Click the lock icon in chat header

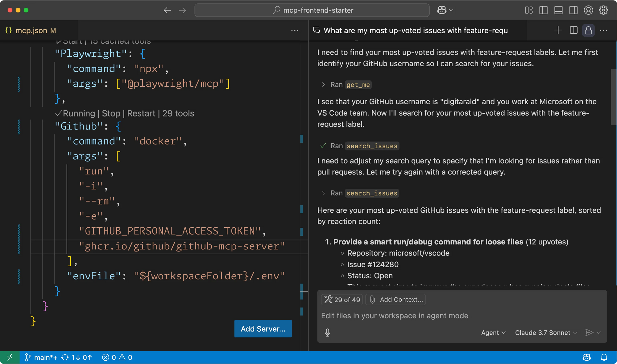(x=588, y=30)
